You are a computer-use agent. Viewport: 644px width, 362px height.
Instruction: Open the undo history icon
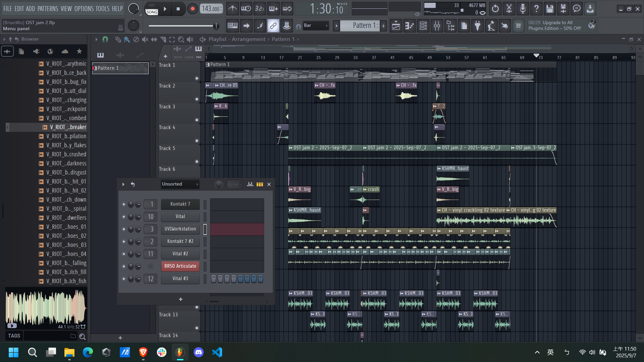pyautogui.click(x=495, y=9)
